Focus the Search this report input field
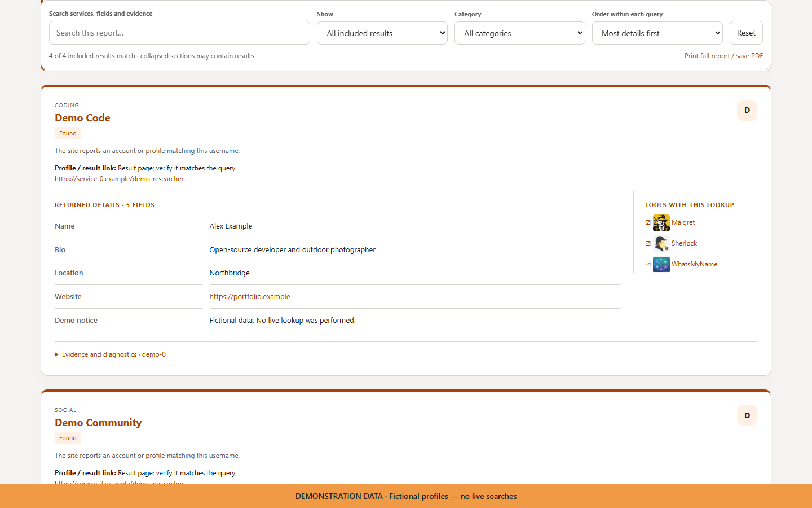The width and height of the screenshot is (812, 508). coord(179,33)
